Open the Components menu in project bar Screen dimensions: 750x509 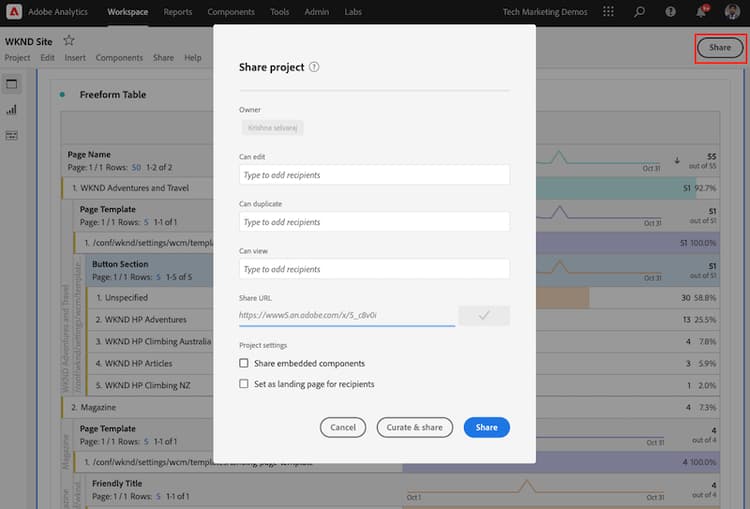pyautogui.click(x=119, y=57)
